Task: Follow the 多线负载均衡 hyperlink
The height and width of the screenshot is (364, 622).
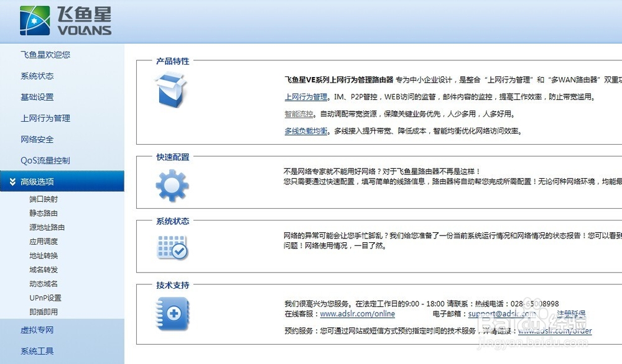Action: click(306, 131)
